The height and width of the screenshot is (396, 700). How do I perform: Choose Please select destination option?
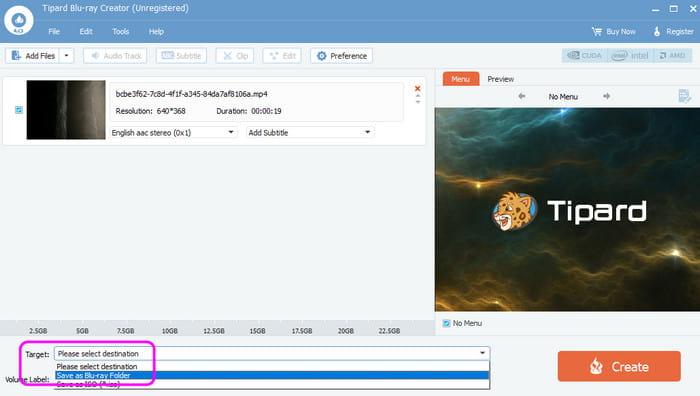(x=272, y=367)
